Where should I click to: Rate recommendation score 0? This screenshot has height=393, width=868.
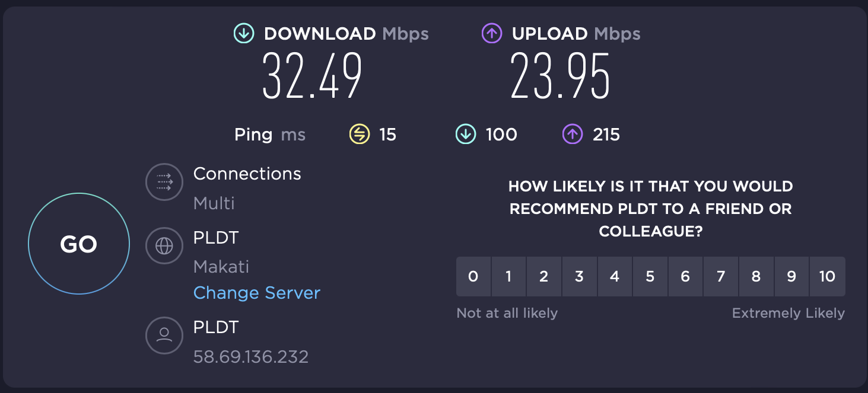[473, 276]
